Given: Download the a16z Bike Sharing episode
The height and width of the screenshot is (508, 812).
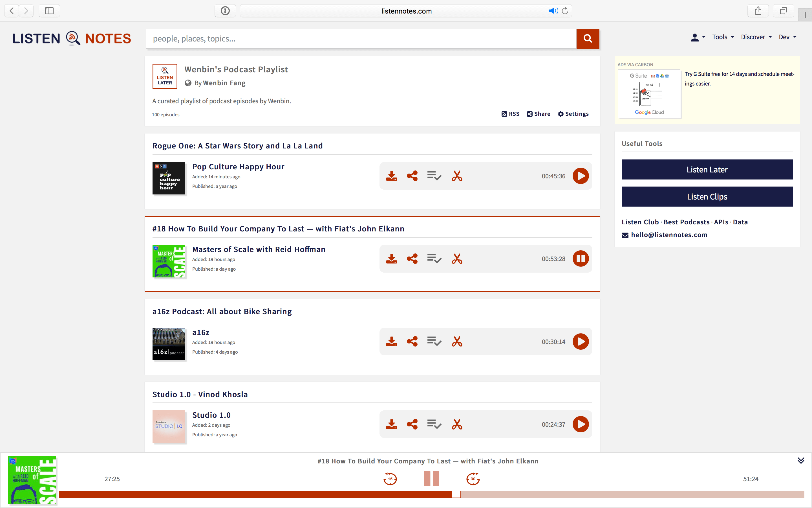Looking at the screenshot, I should [391, 342].
